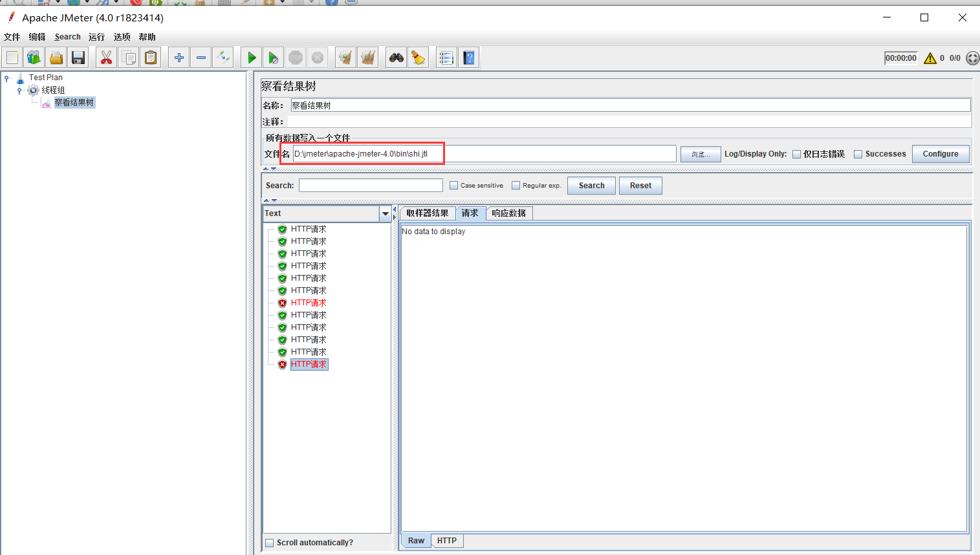980x555 pixels.
Task: Click the 注释 comments field
Action: pyautogui.click(x=629, y=122)
